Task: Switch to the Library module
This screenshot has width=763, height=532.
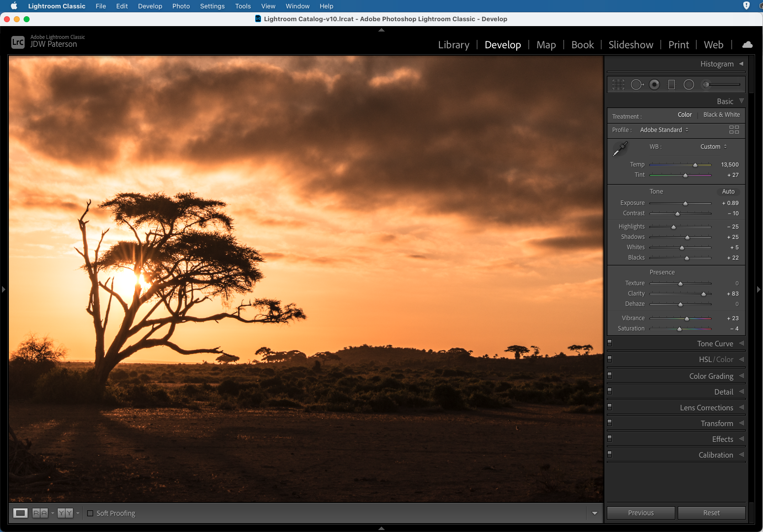Action: 453,45
